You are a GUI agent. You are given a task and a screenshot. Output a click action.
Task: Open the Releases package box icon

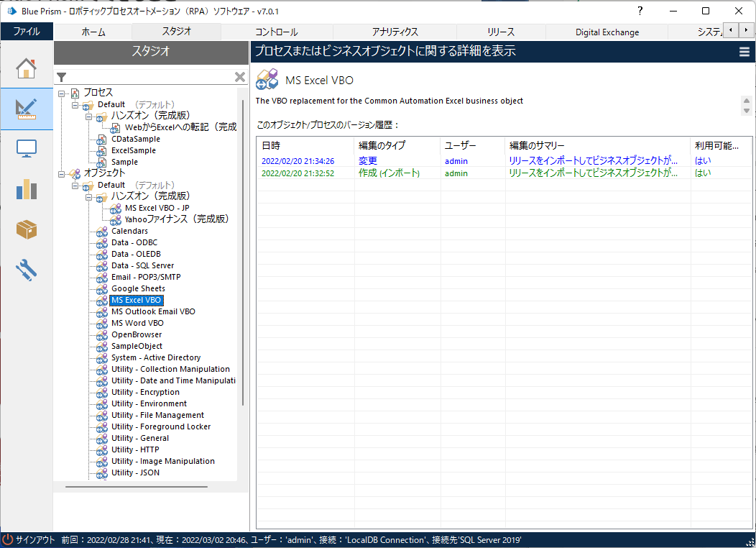(x=27, y=229)
